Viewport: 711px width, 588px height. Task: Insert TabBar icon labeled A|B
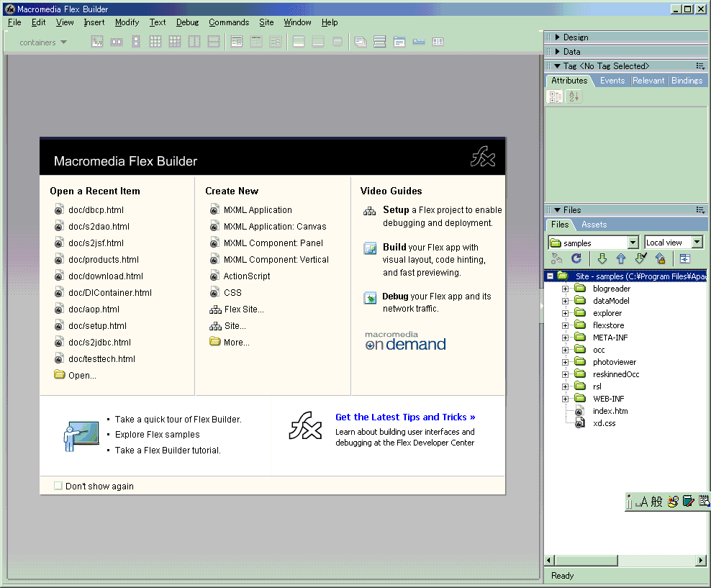(x=438, y=42)
